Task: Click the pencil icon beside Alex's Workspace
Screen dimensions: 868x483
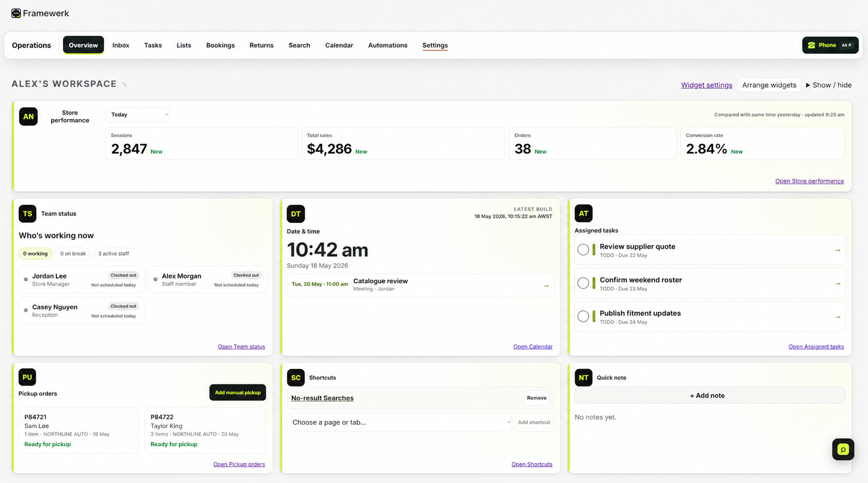Action: 125,85
